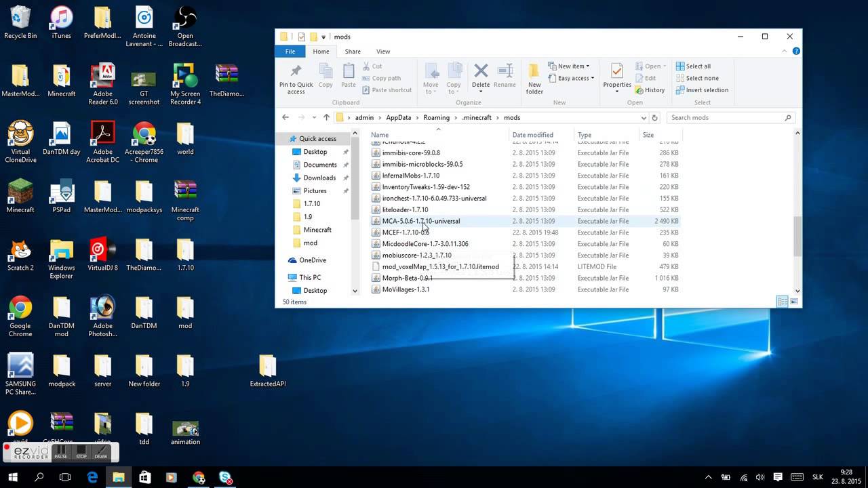The height and width of the screenshot is (488, 868).
Task: Switch to the Home ribbon tab
Action: coord(321,52)
